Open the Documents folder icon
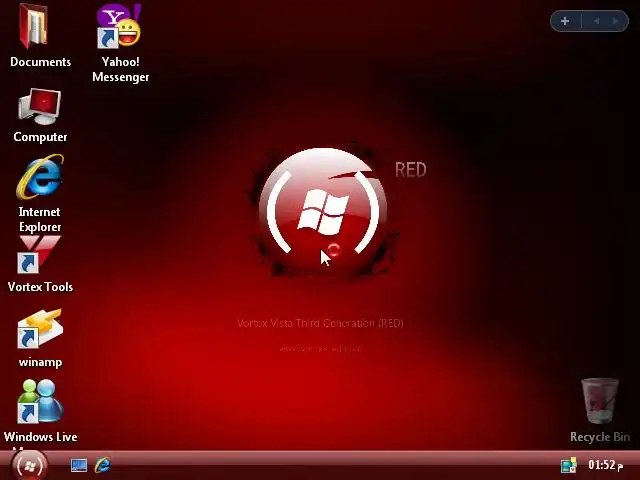This screenshot has height=480, width=640. click(34, 27)
